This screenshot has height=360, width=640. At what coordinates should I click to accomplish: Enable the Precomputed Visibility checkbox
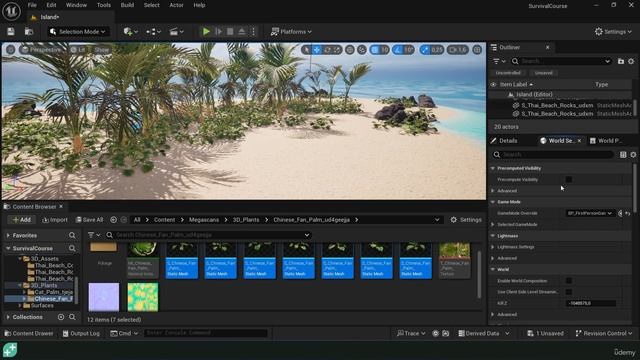pos(569,179)
